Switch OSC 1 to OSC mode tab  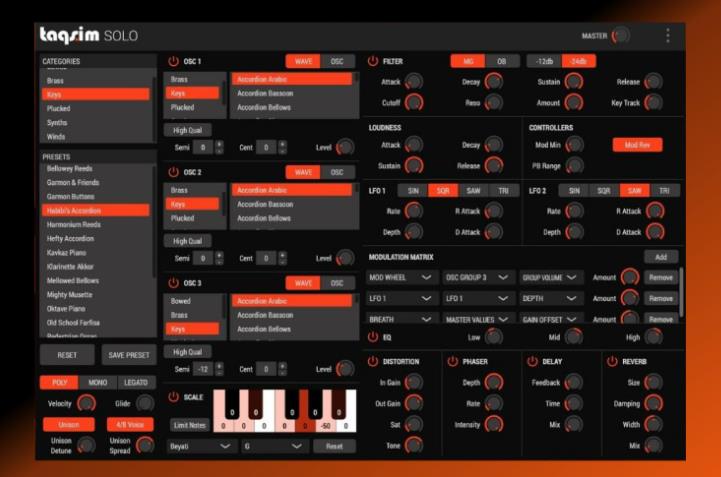pyautogui.click(x=337, y=61)
